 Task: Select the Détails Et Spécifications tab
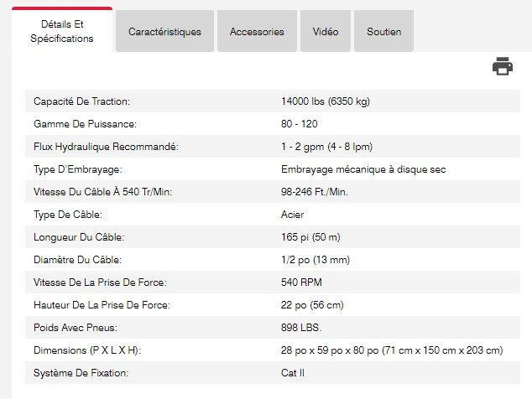click(62, 32)
